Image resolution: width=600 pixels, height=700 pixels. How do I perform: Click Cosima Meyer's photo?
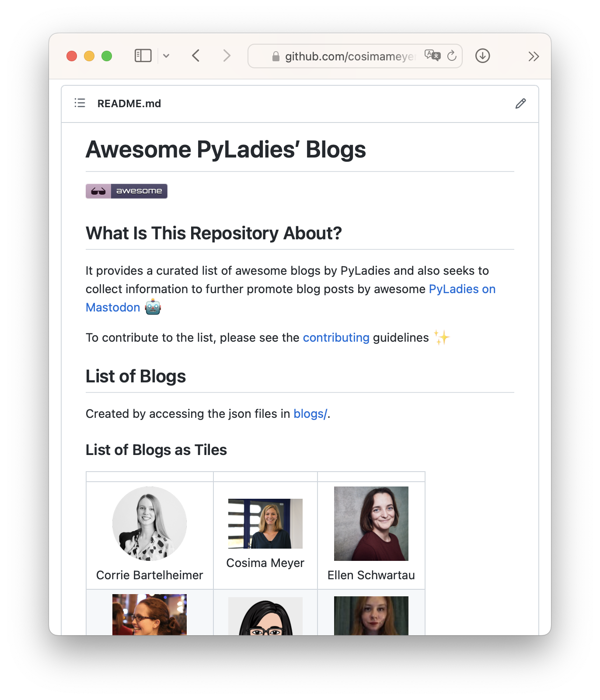[x=265, y=524]
